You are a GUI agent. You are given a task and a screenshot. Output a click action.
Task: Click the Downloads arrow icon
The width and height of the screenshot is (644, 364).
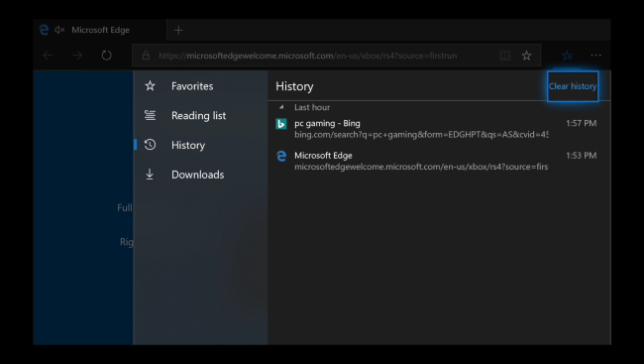coord(150,175)
